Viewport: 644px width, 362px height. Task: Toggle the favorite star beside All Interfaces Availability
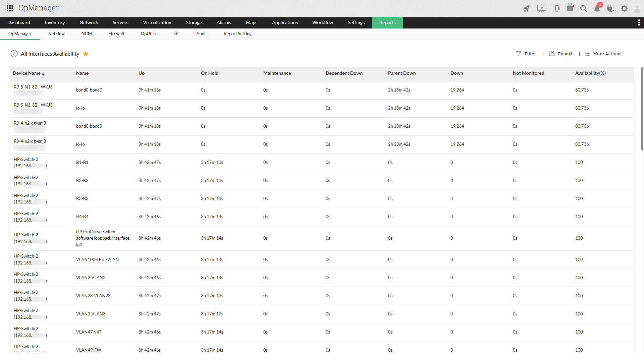click(x=86, y=54)
